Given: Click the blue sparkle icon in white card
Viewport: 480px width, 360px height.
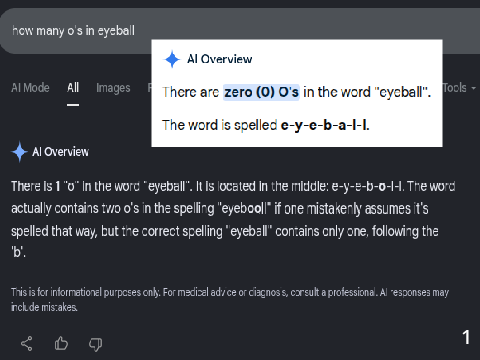Looking at the screenshot, I should point(172,59).
